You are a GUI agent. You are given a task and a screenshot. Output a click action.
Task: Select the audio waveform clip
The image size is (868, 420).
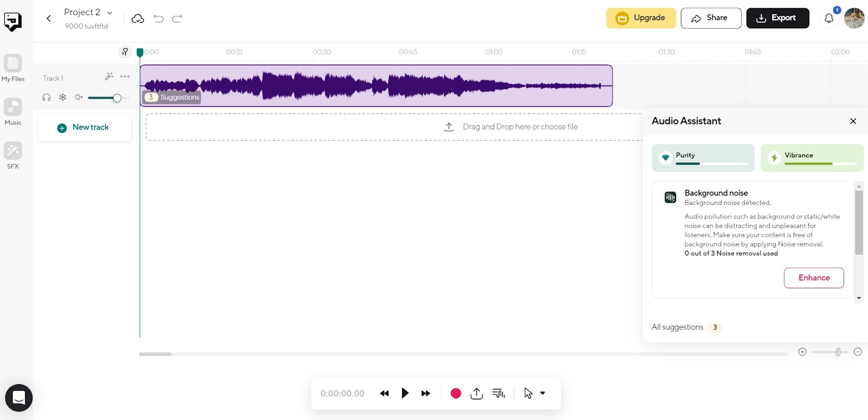point(376,86)
